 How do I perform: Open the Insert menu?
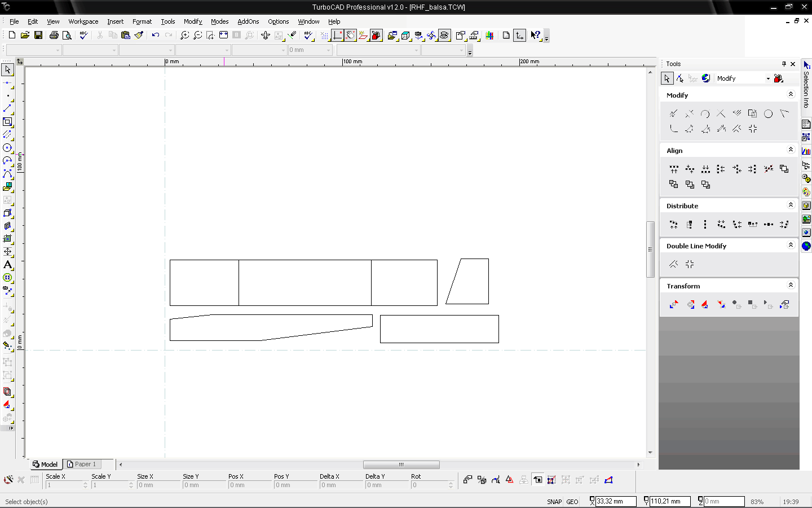[115, 21]
